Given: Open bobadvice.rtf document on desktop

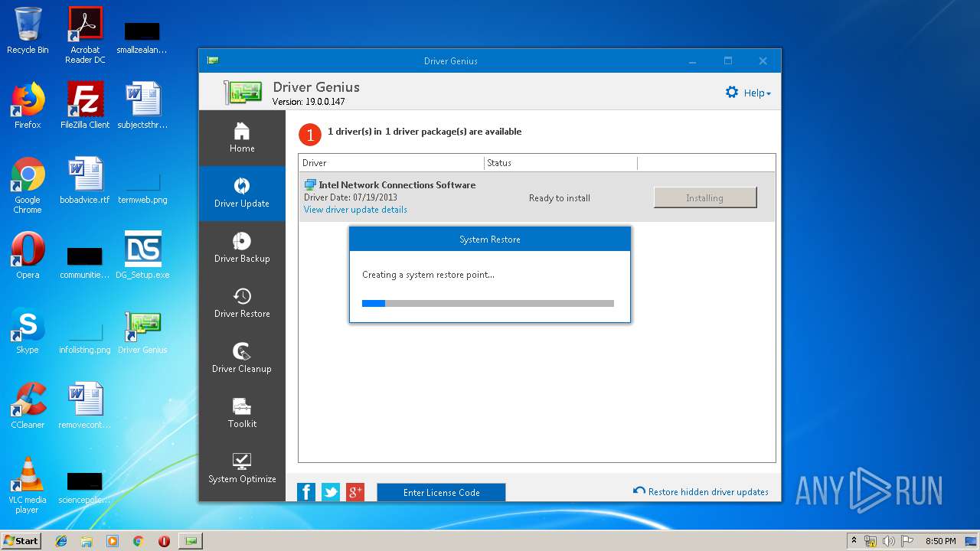Looking at the screenshot, I should click(85, 181).
